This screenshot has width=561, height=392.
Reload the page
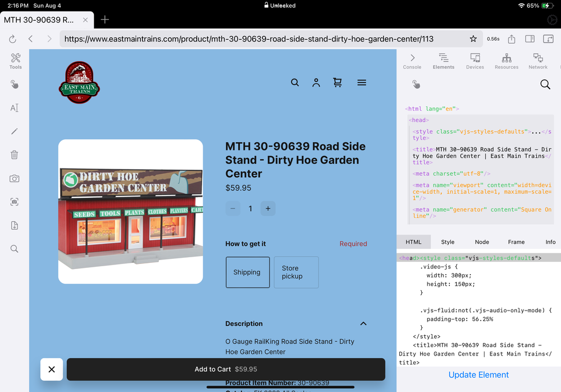[12, 39]
